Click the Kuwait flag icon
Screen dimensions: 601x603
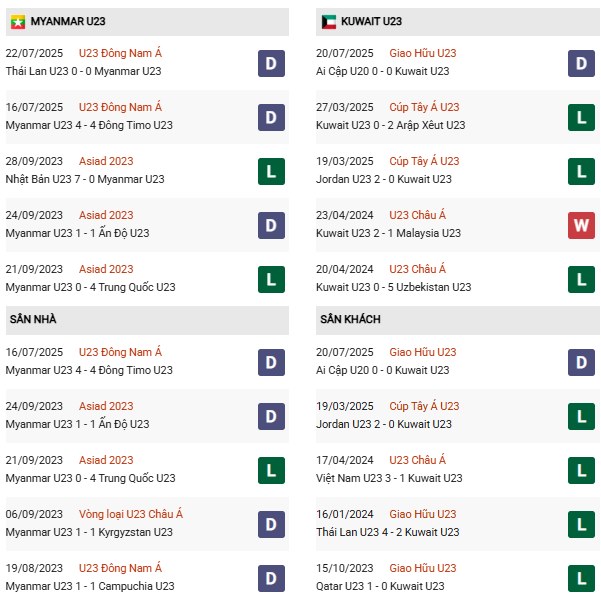point(329,20)
